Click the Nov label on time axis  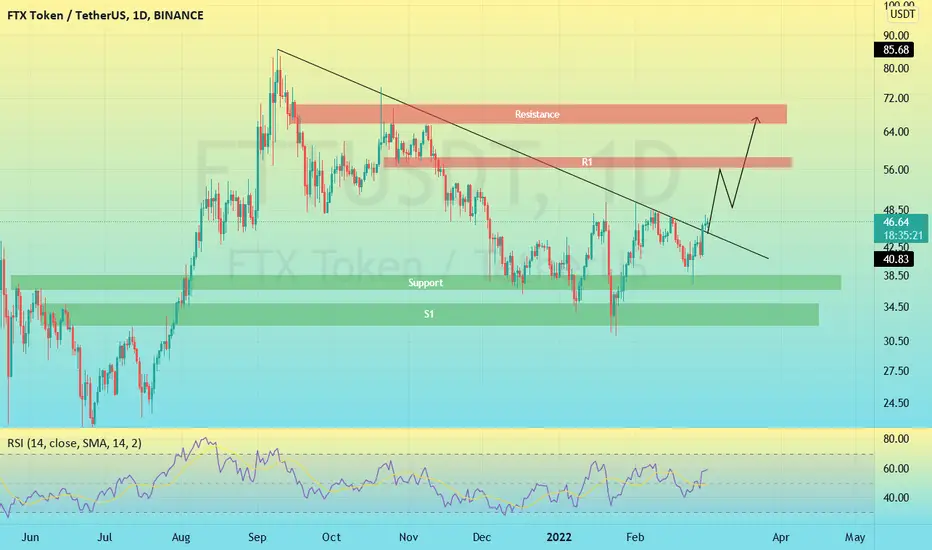408,537
